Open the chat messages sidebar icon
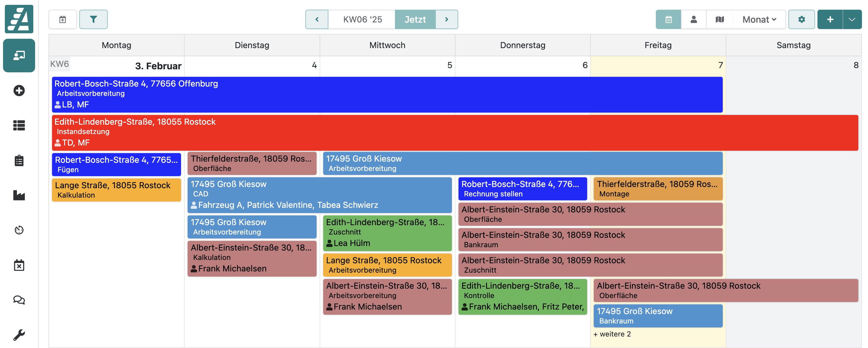868x348 pixels. click(x=19, y=300)
